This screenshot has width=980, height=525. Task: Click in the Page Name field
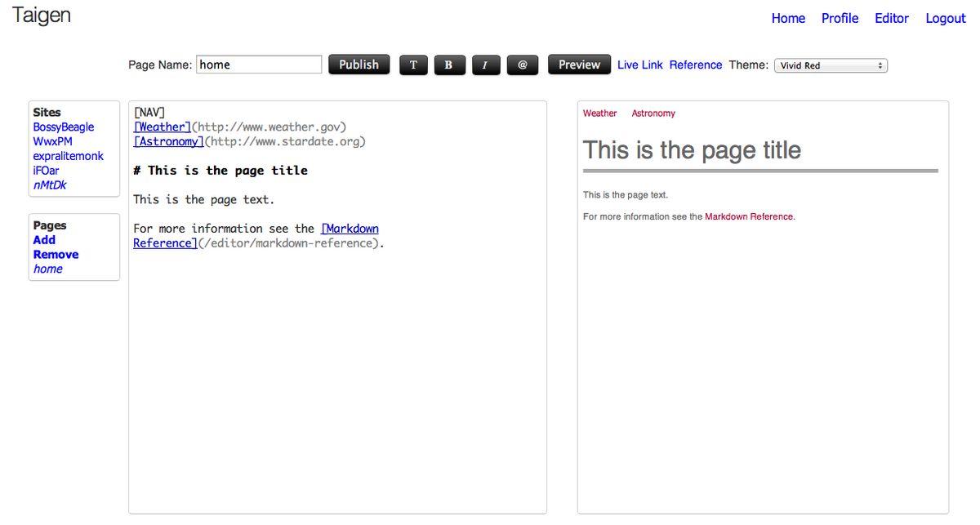click(259, 65)
